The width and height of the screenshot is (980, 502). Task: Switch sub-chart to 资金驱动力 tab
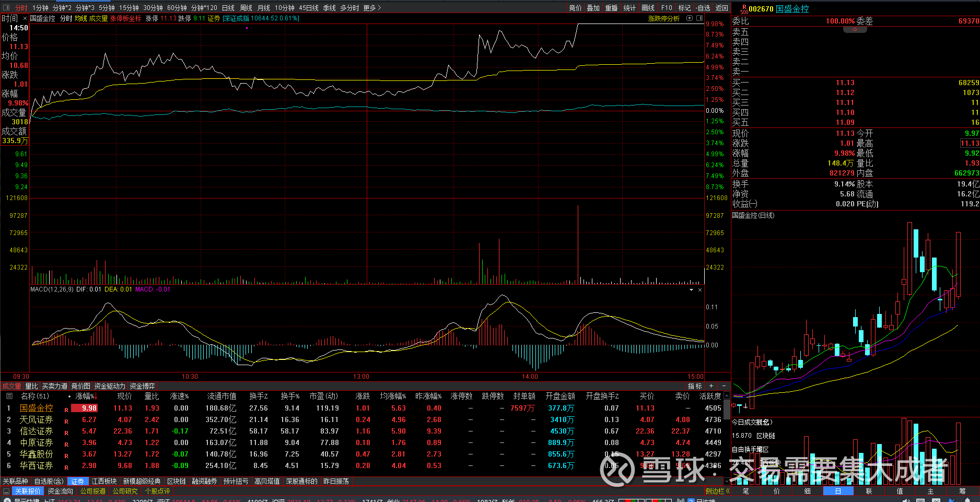(110, 386)
